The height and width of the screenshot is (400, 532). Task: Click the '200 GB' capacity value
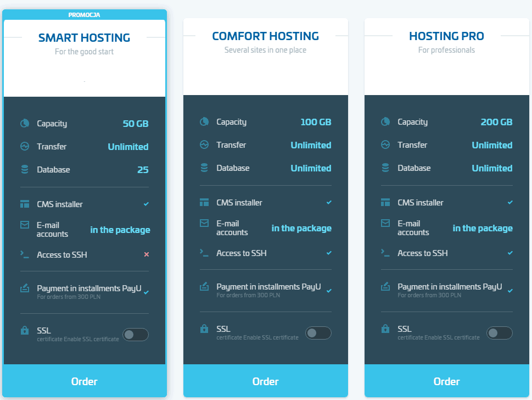point(496,122)
